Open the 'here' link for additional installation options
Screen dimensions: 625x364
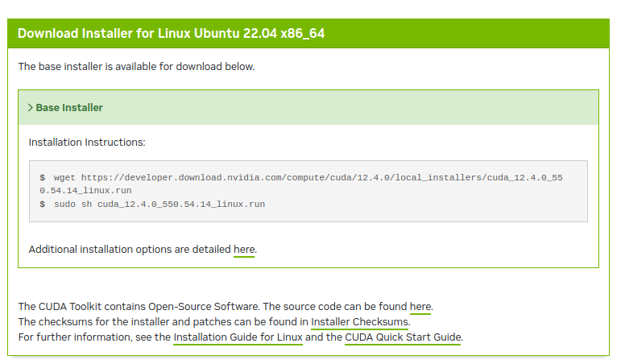(x=244, y=250)
